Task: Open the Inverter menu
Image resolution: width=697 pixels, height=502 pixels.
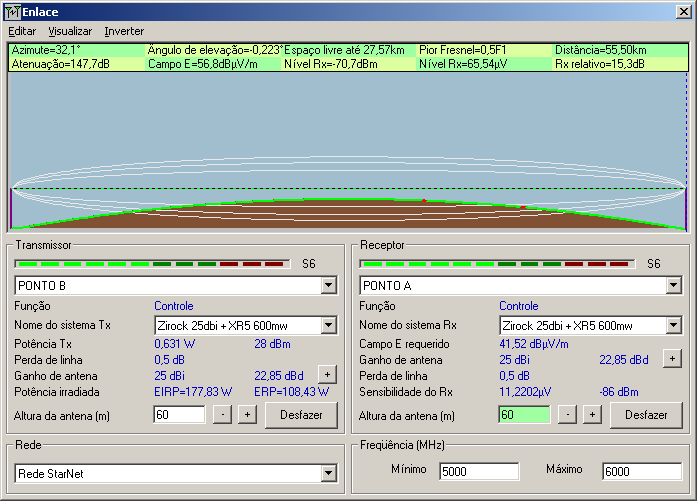Action: click(124, 31)
